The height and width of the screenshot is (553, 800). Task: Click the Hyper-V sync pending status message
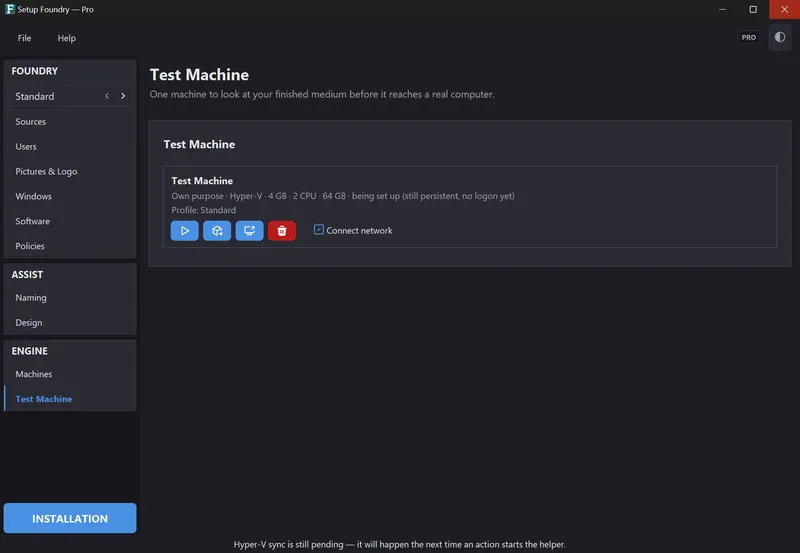point(399,544)
